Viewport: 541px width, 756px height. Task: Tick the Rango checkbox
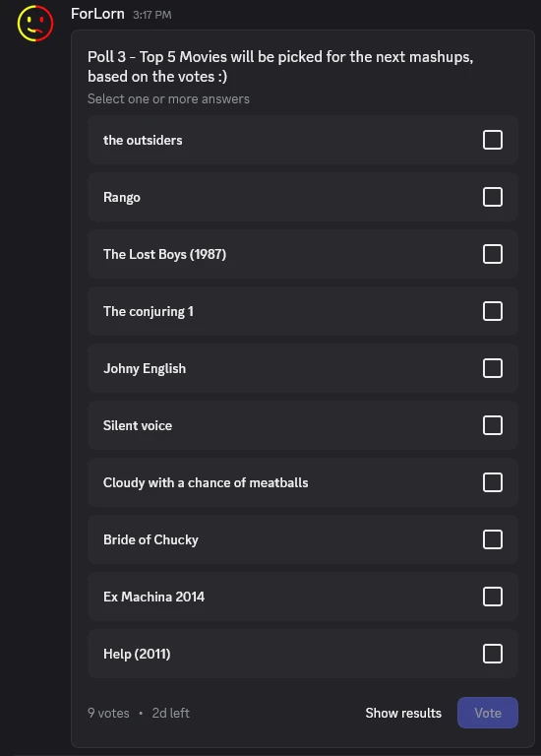493,197
